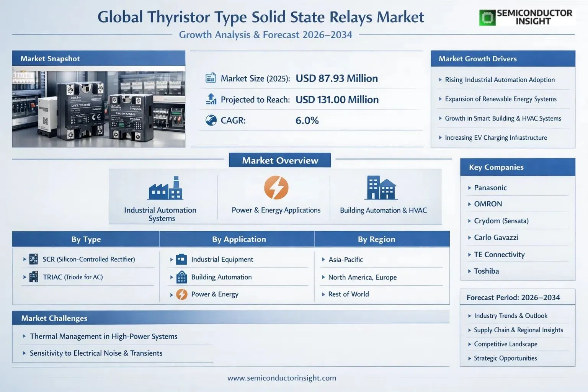Click the Market Snapshot header
Screen dimensions: 588x392
point(99,59)
